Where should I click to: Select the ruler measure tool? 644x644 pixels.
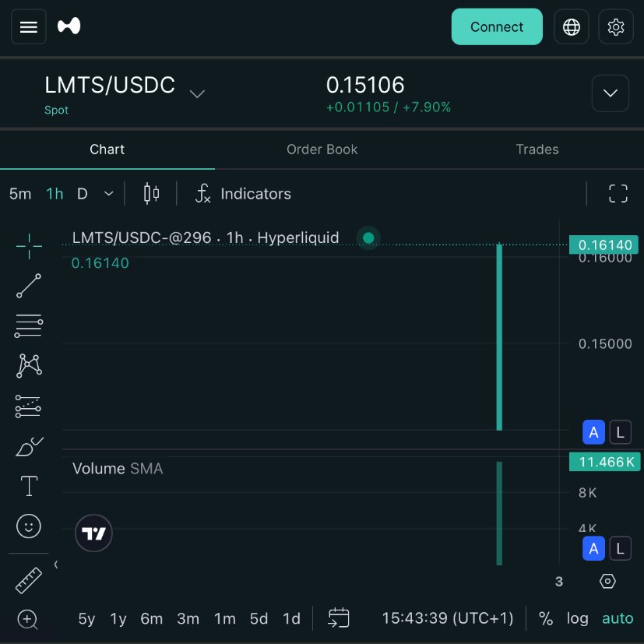click(29, 580)
